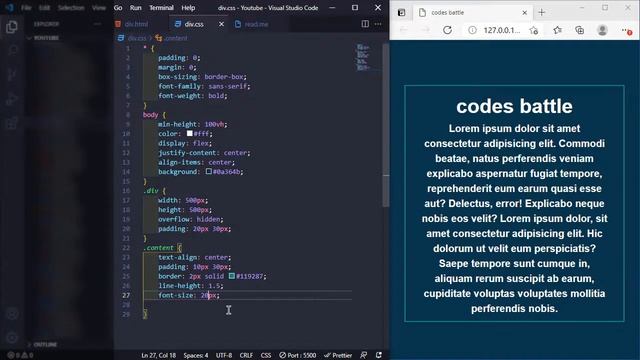Screen dimensions: 640x360
Task: Change the UTF-8 file encoding
Action: [x=224, y=355]
